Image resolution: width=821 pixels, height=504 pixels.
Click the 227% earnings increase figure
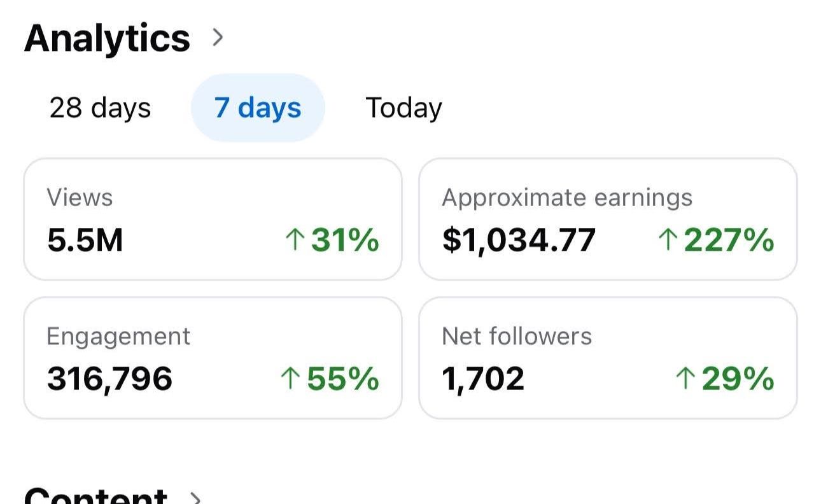coord(729,241)
